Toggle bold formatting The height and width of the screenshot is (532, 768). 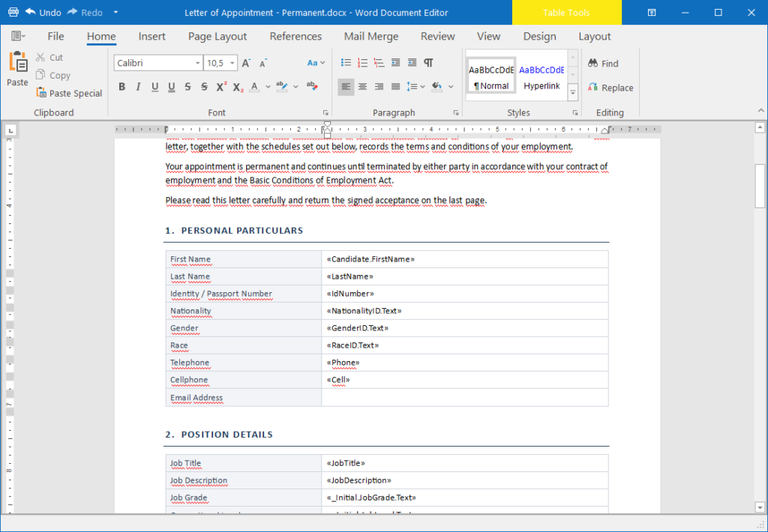tap(122, 87)
